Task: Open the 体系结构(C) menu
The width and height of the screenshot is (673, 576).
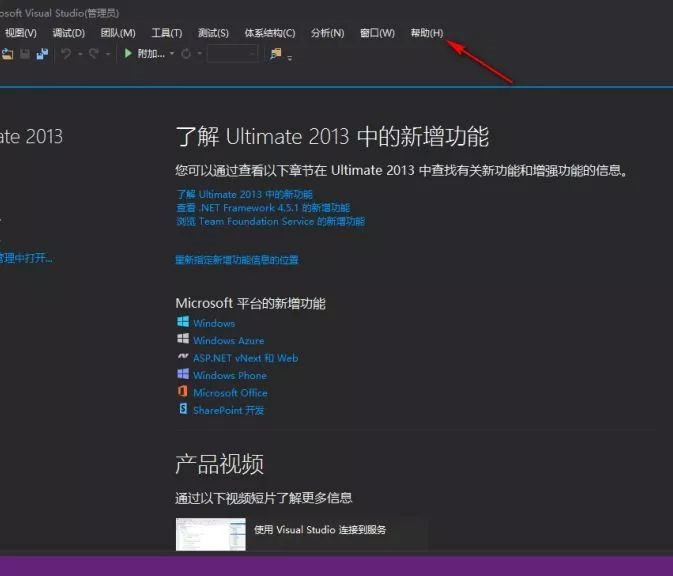Action: [270, 33]
